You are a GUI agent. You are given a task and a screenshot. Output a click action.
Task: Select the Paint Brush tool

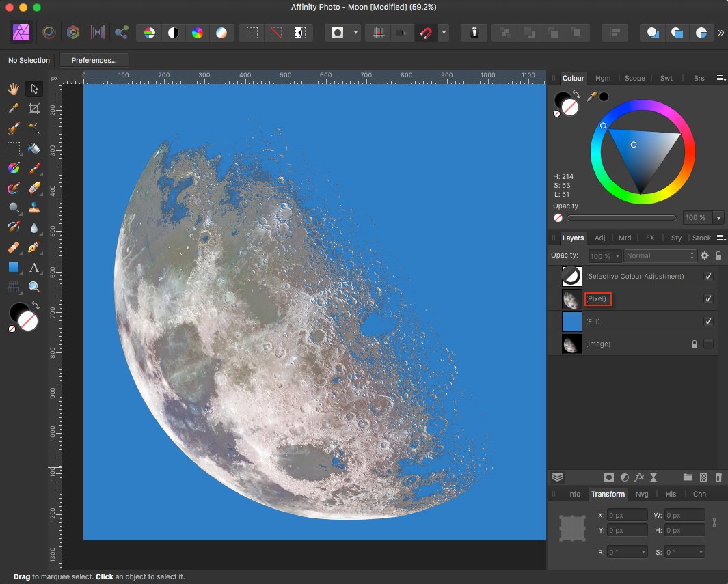[x=33, y=168]
